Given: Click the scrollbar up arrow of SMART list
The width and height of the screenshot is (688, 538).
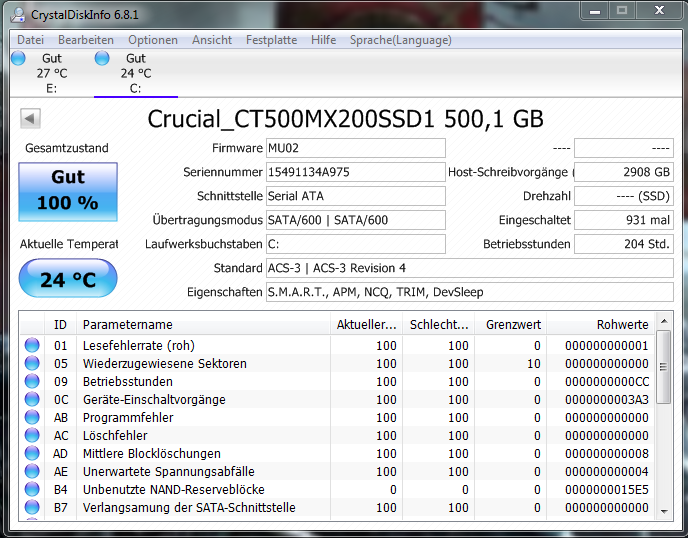Looking at the screenshot, I should (664, 321).
